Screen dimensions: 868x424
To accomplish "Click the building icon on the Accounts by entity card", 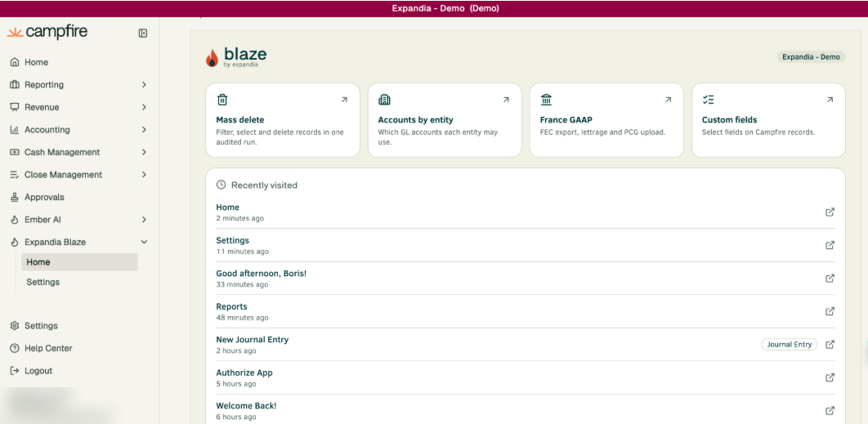I will tap(384, 100).
